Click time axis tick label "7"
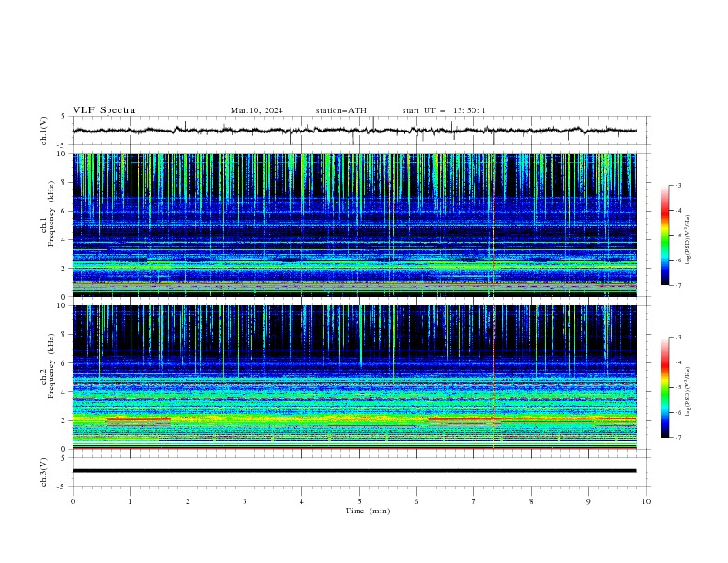 474,501
